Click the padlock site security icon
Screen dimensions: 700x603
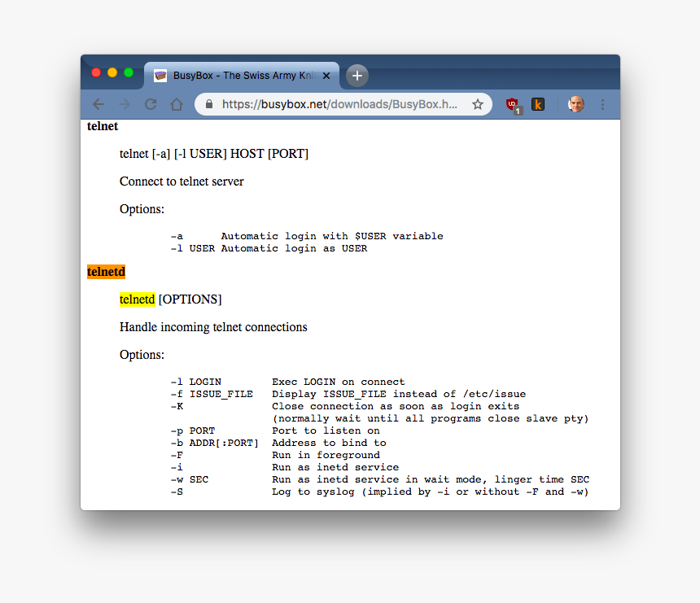tap(209, 104)
